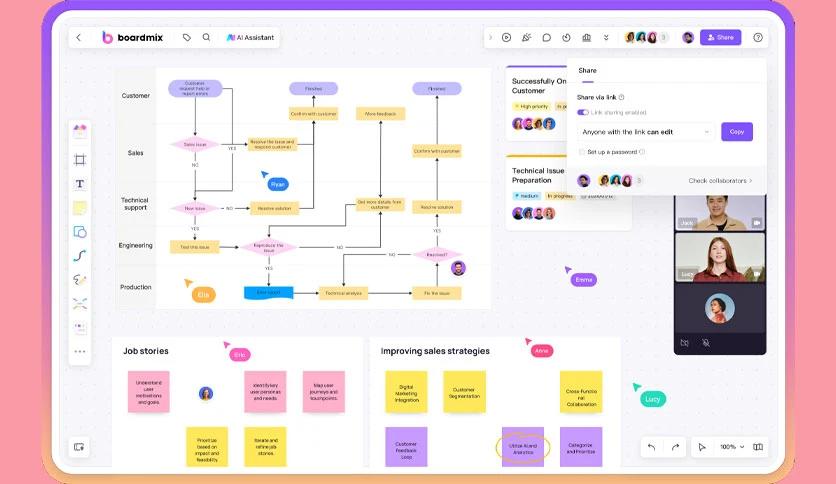836x484 pixels.
Task: Copy the share link
Action: click(x=737, y=132)
